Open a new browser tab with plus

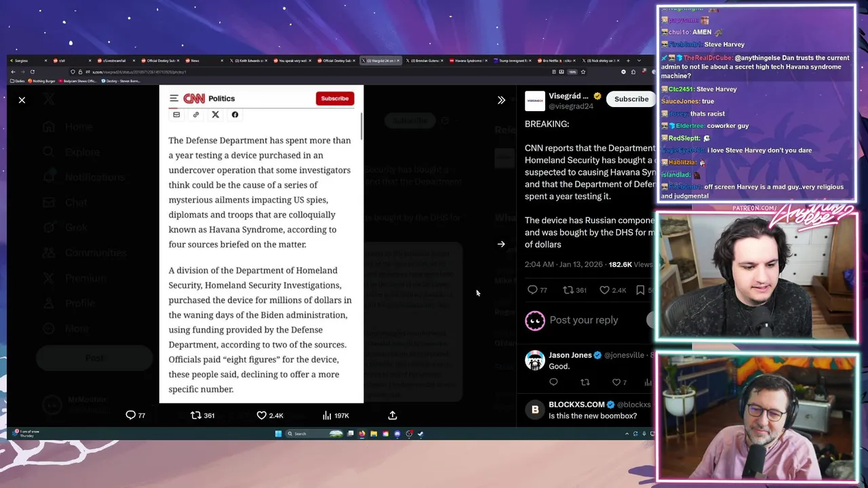coord(628,60)
